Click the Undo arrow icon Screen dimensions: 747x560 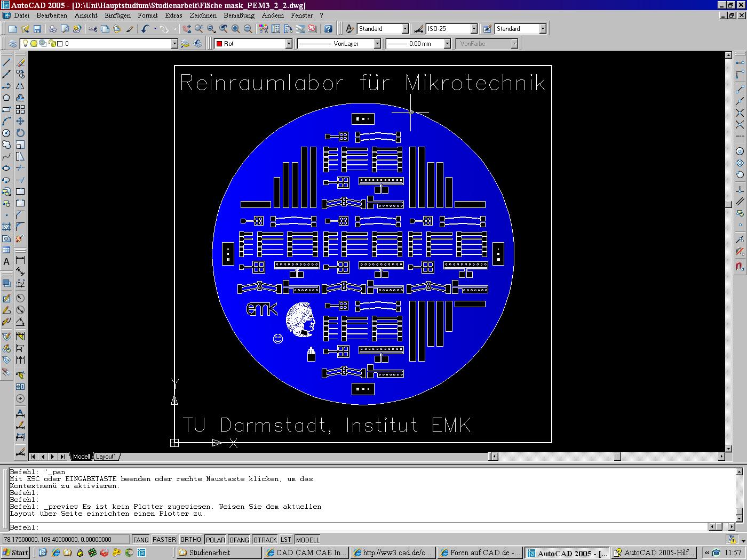(x=145, y=29)
